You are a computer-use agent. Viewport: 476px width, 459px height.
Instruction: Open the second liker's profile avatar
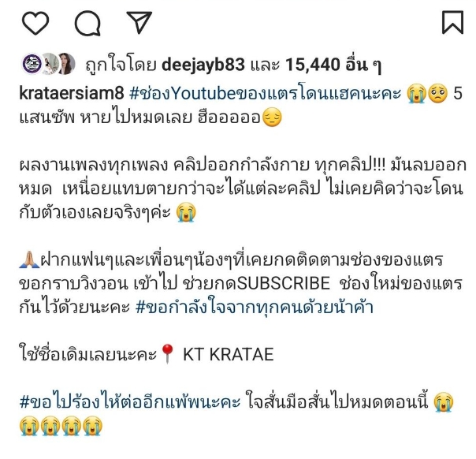[x=49, y=64]
